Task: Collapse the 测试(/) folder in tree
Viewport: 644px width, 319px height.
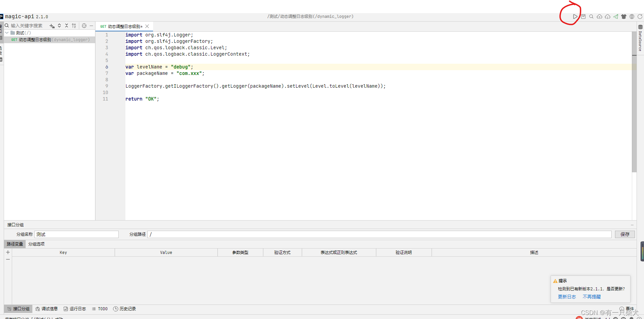Action: (7, 33)
